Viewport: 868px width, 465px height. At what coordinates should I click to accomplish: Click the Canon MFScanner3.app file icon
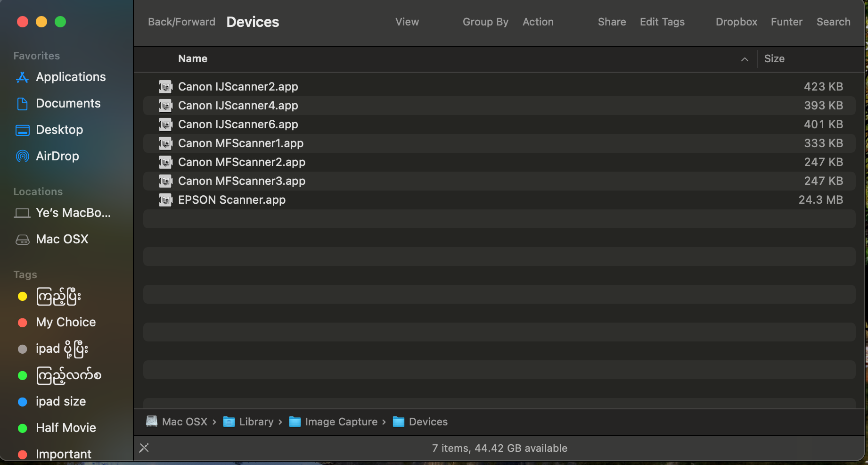point(165,181)
